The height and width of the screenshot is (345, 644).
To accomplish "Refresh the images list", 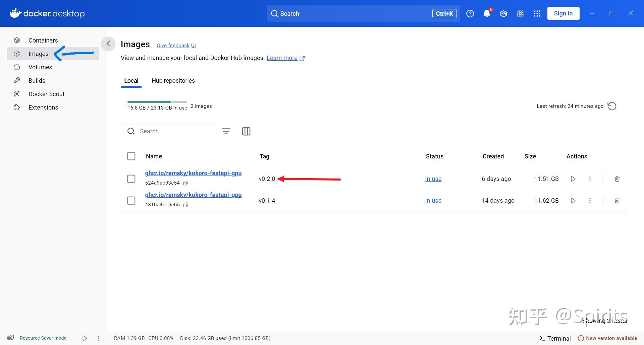I will tap(612, 106).
